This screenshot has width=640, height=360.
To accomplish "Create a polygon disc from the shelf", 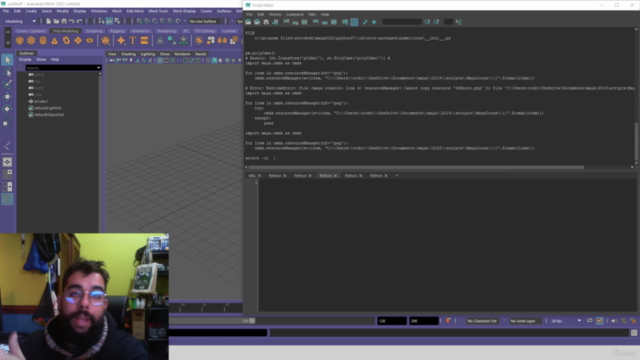I will pos(90,40).
